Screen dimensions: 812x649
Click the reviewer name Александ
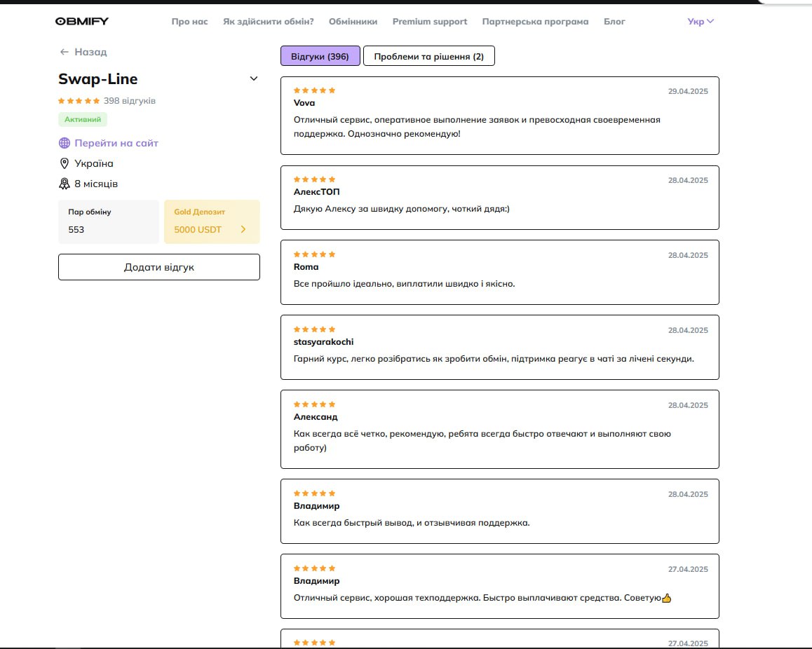tap(316, 417)
